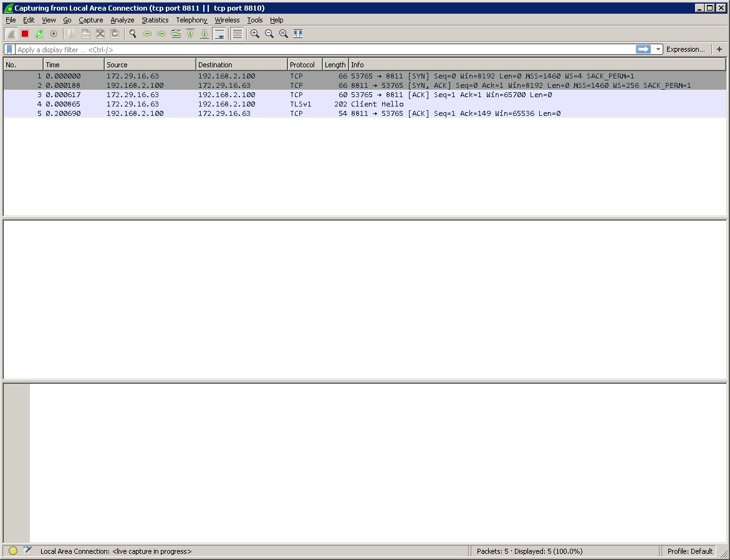Sort by the No. column header
The height and width of the screenshot is (560, 730).
coord(23,65)
